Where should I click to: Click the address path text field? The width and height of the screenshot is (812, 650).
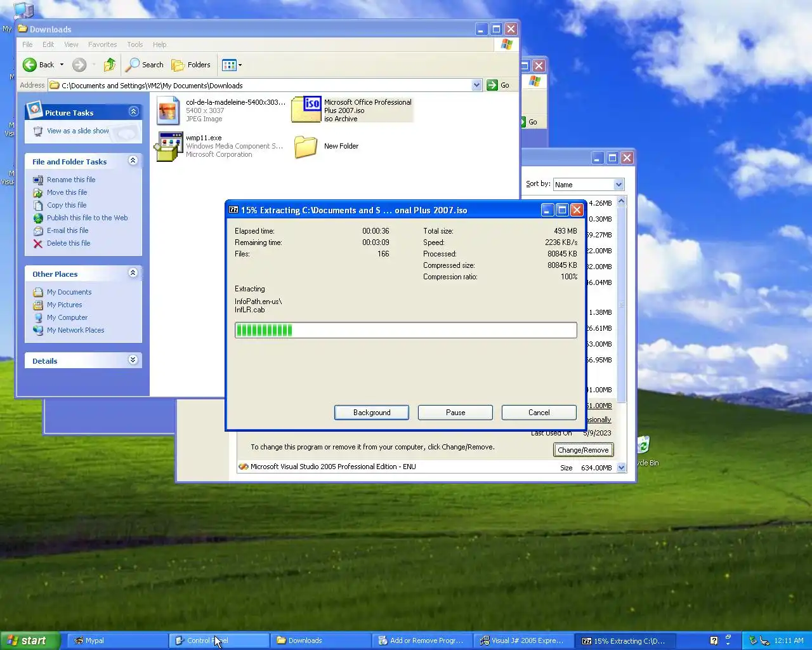pyautogui.click(x=260, y=85)
